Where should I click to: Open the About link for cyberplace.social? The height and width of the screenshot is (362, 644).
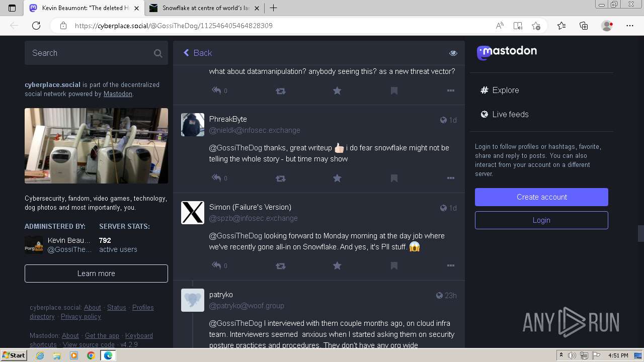[93, 308]
